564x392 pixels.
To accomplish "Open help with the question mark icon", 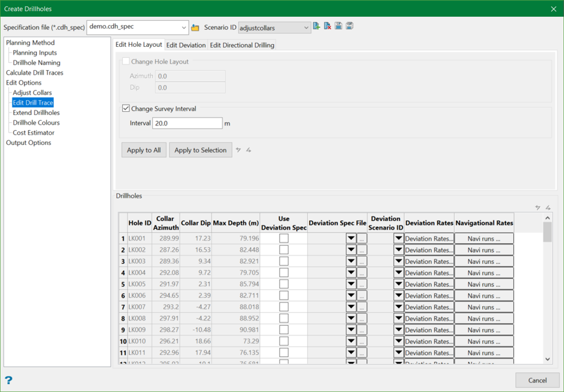I will tap(8, 380).
